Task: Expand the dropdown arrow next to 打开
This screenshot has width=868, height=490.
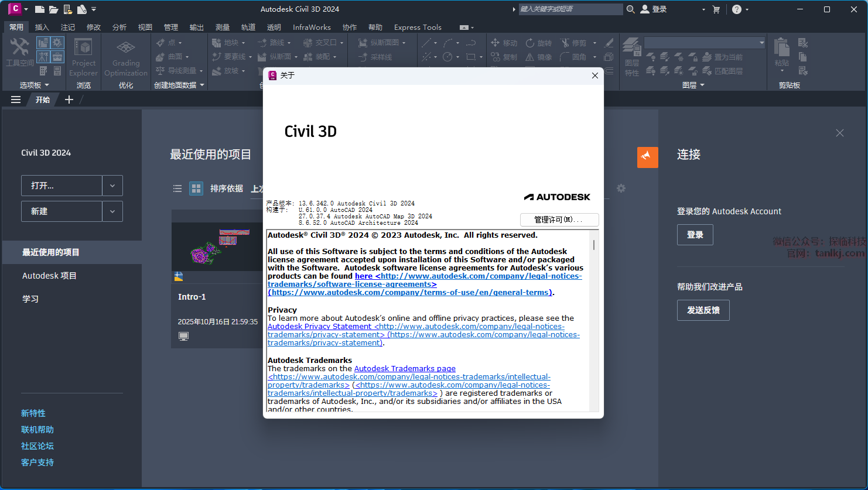Action: pyautogui.click(x=112, y=186)
